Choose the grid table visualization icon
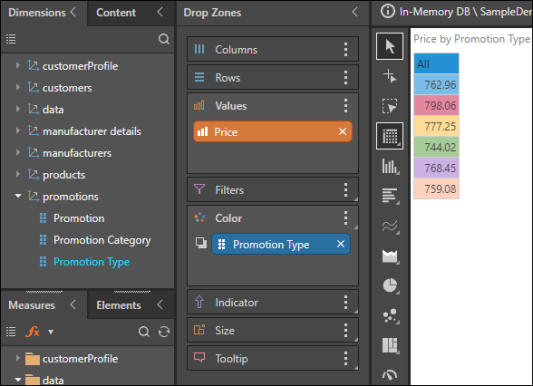 tap(390, 136)
